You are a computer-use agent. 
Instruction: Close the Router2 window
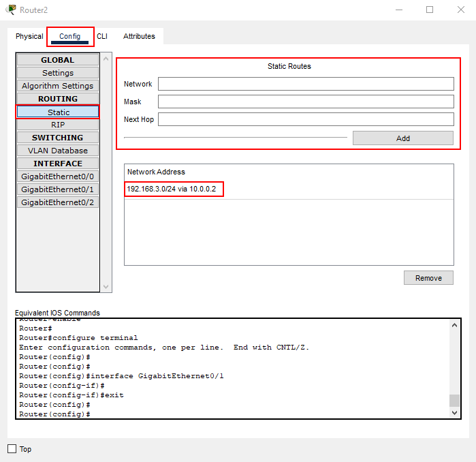point(461,10)
